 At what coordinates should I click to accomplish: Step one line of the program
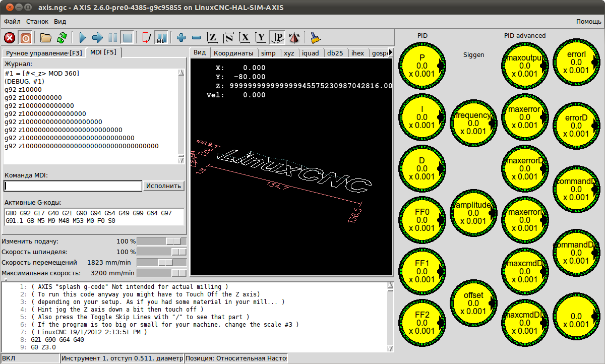pyautogui.click(x=98, y=37)
